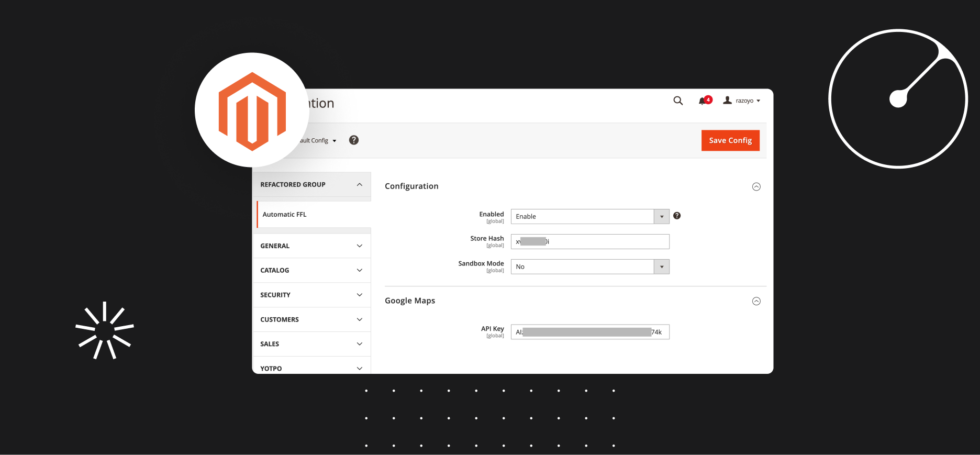The width and height of the screenshot is (980, 455).
Task: Select the Automatic FFL tab
Action: pos(314,215)
